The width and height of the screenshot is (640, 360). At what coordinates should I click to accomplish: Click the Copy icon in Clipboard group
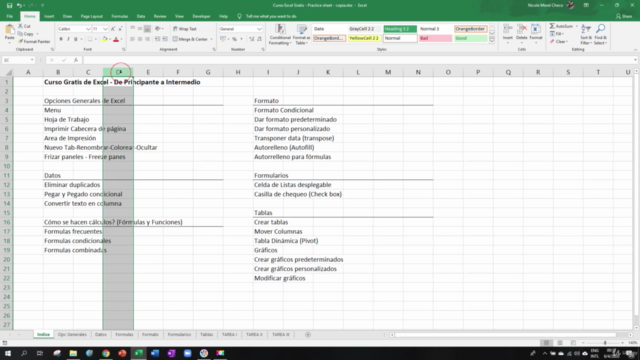[20, 34]
